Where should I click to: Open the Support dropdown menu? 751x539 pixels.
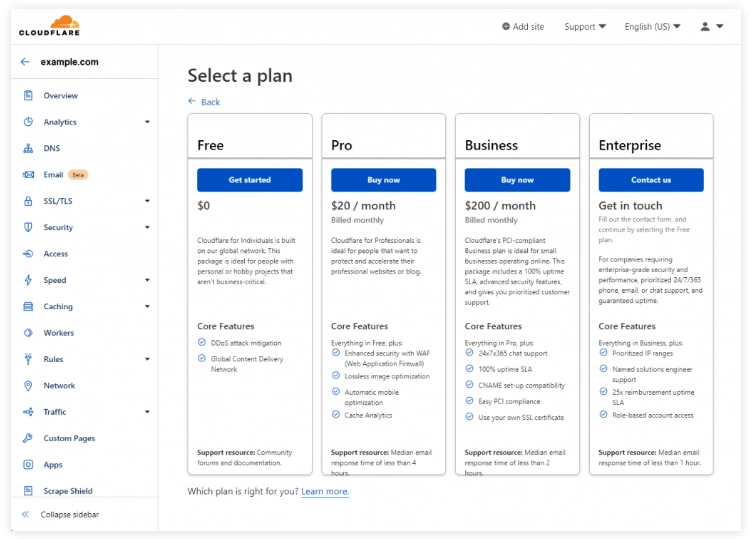(585, 27)
